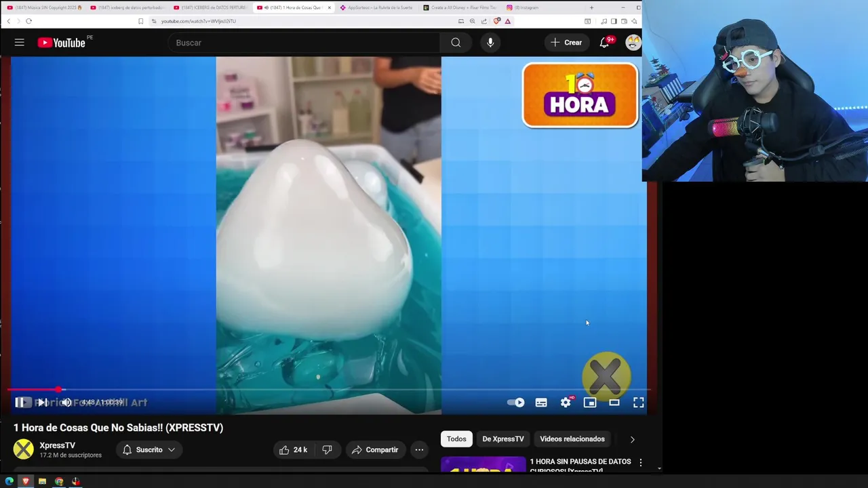Open Google Chrome from taskbar
The image size is (868, 488).
click(59, 481)
